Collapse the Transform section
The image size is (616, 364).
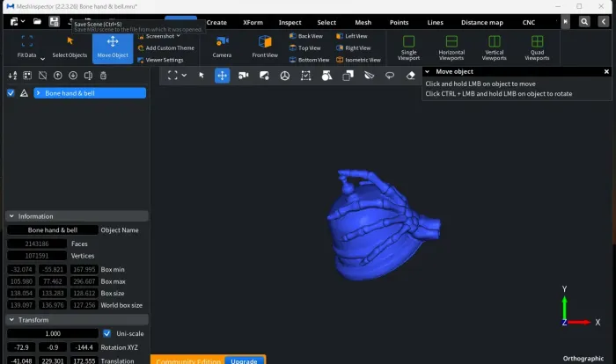click(x=11, y=320)
